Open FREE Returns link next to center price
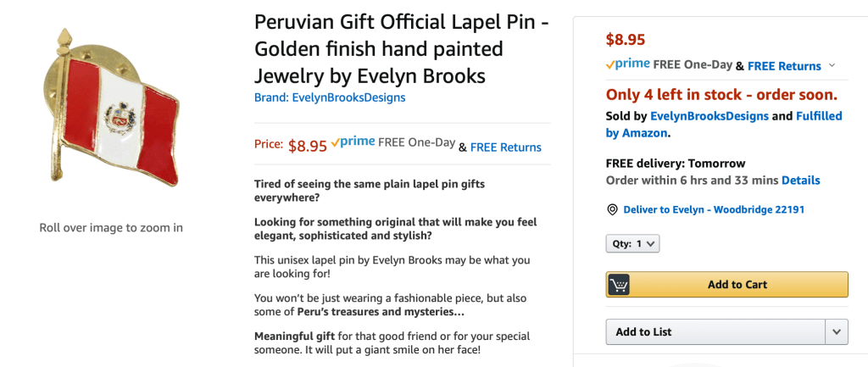 point(505,147)
